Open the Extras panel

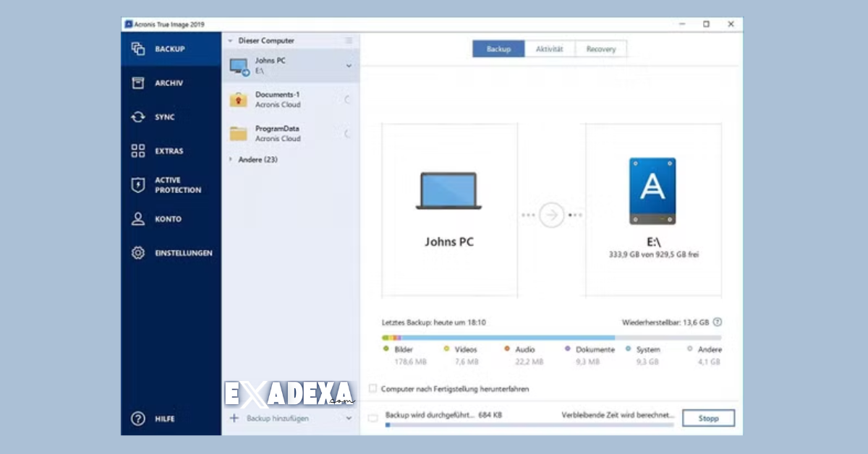tap(137, 151)
